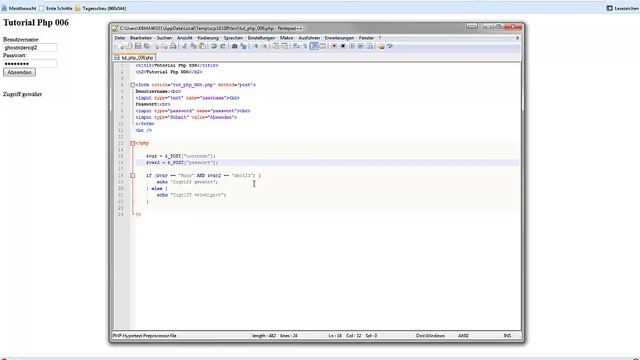640x360 pixels.
Task: Open the Makro menu
Action: pos(287,38)
